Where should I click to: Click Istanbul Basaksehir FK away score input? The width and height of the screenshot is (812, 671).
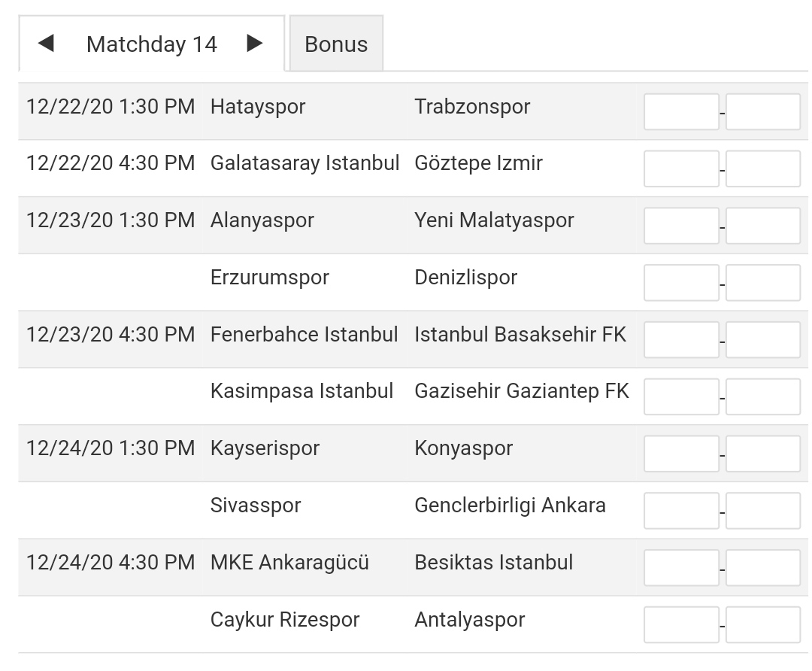click(x=762, y=340)
